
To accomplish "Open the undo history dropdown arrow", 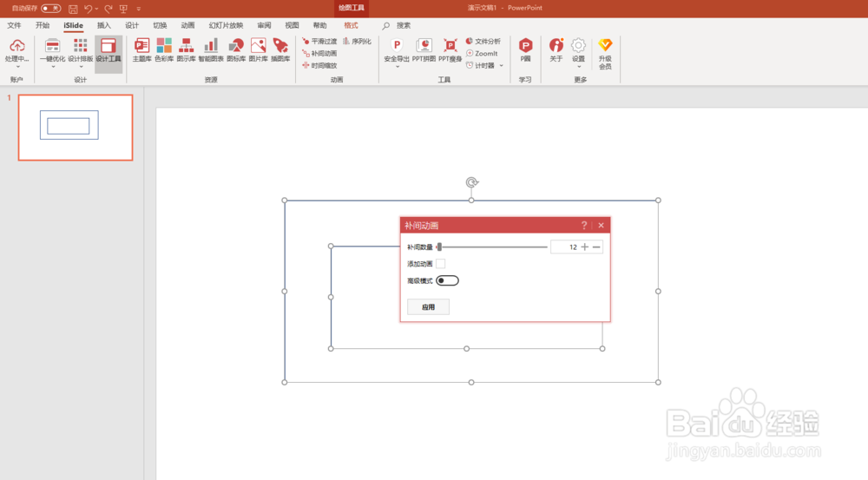I will [x=96, y=9].
